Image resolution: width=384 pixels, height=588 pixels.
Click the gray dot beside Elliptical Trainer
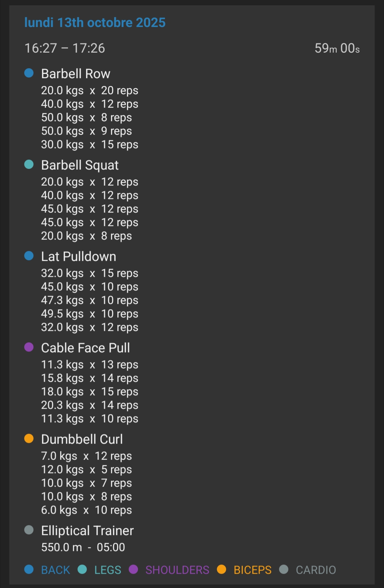[29, 530]
